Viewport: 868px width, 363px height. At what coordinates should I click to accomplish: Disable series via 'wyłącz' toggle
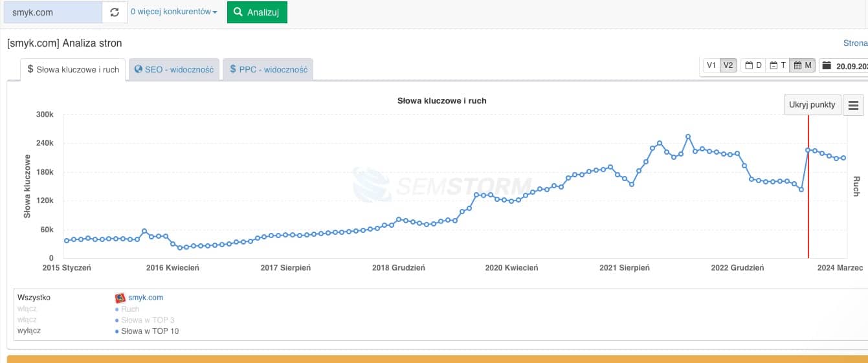click(29, 331)
